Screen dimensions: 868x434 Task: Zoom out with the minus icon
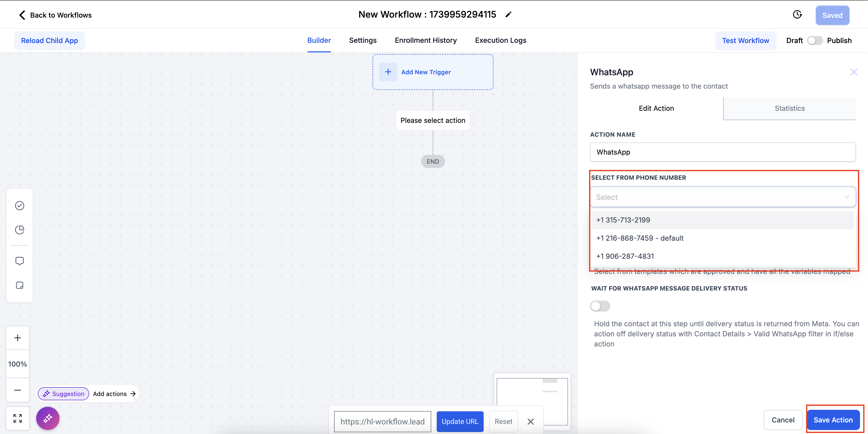pyautogui.click(x=18, y=390)
